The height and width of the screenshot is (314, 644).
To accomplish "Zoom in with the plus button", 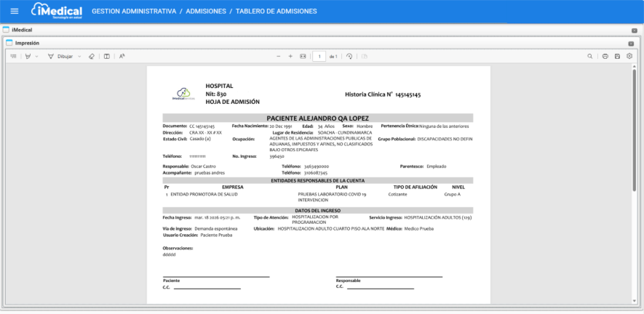I will pyautogui.click(x=290, y=56).
